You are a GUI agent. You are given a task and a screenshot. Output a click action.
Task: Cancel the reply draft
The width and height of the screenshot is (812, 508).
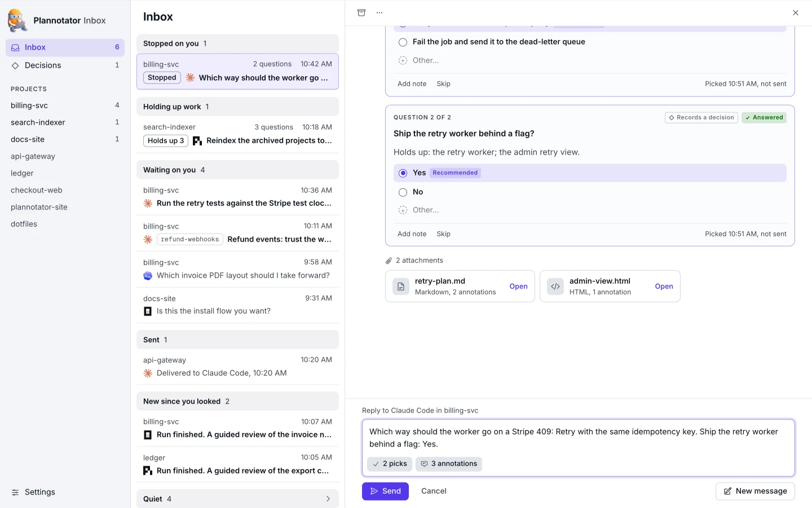coord(434,491)
